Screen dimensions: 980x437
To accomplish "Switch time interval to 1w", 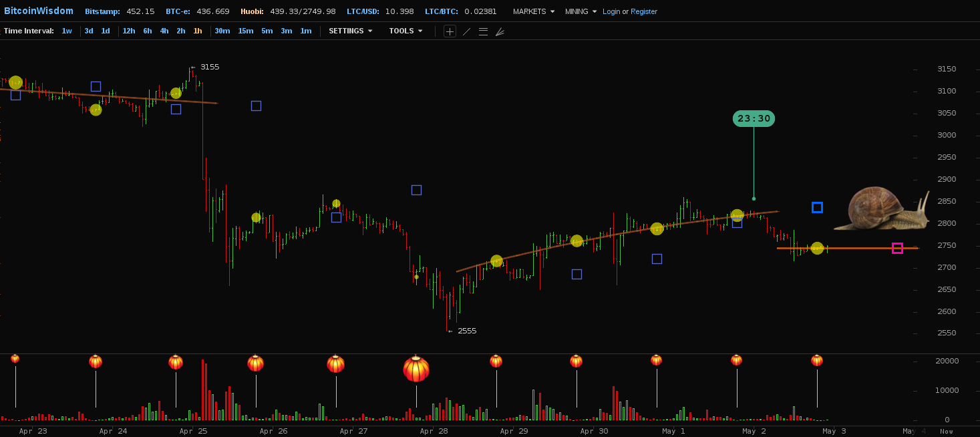I will [67, 31].
